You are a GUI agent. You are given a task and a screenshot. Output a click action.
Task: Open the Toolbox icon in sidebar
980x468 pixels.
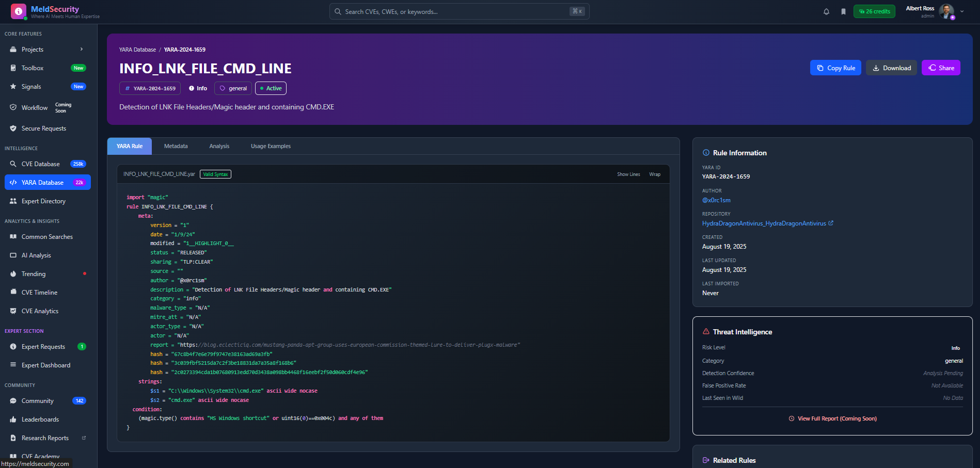pyautogui.click(x=13, y=68)
